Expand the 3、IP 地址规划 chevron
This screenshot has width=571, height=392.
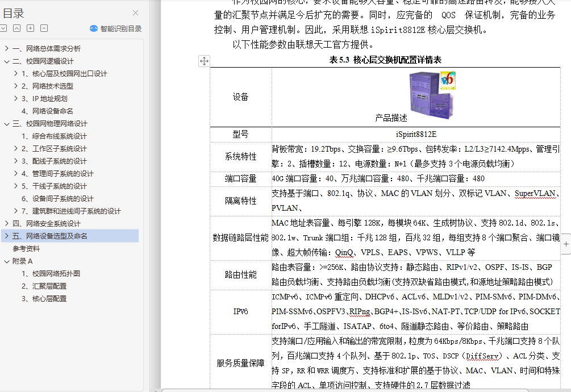pyautogui.click(x=16, y=98)
